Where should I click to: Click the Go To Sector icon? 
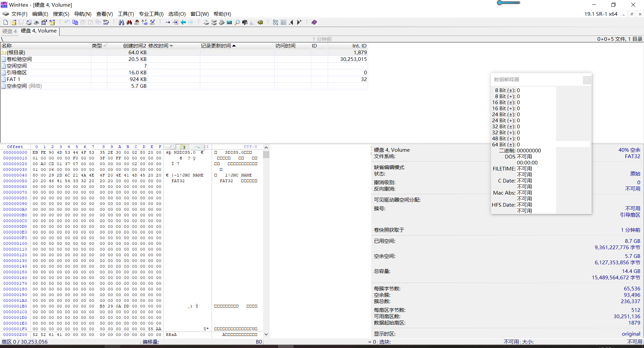point(175,22)
